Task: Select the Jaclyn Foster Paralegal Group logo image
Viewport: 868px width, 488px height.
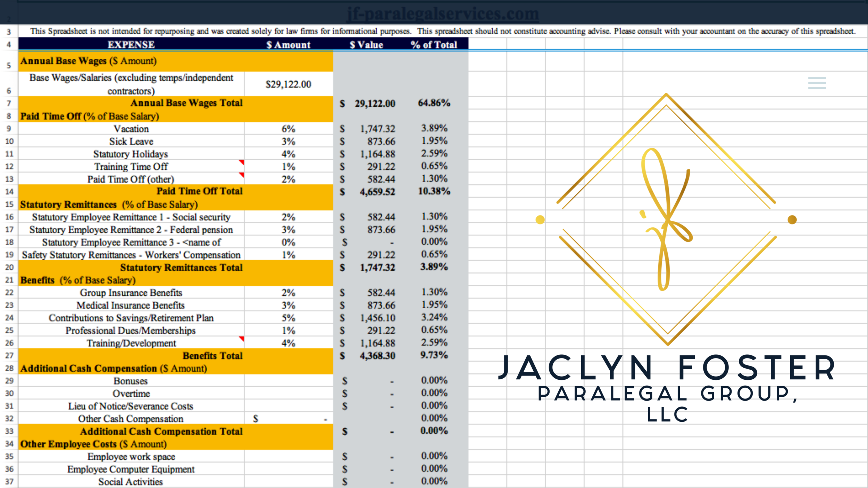Action: pos(666,258)
